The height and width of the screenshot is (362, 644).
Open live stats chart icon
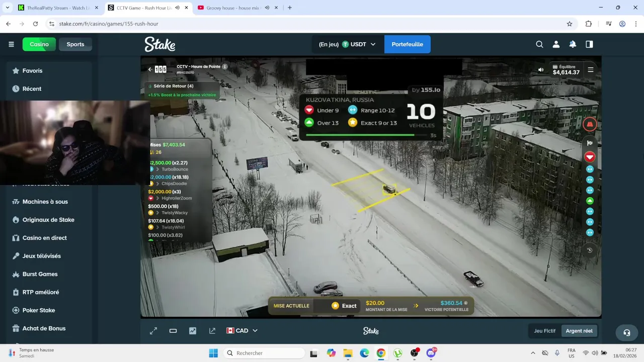coord(193,331)
